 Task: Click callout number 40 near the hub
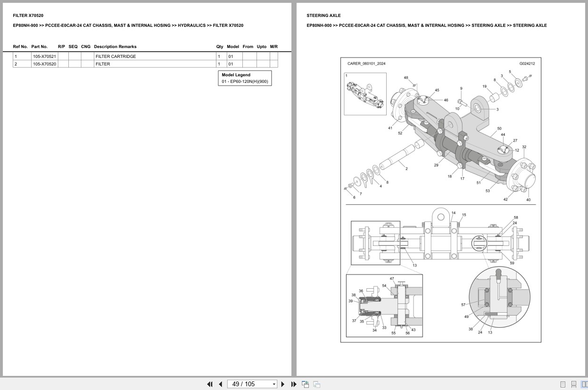click(528, 200)
